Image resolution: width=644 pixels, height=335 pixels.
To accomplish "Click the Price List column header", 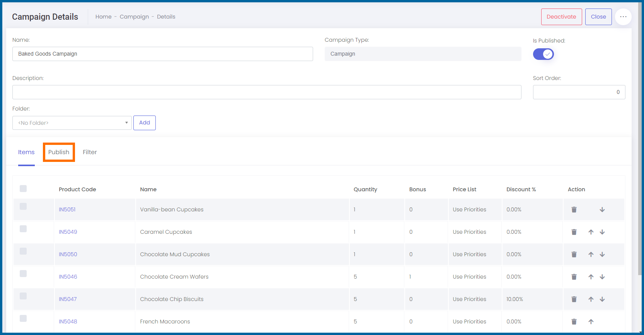I will click(x=465, y=189).
